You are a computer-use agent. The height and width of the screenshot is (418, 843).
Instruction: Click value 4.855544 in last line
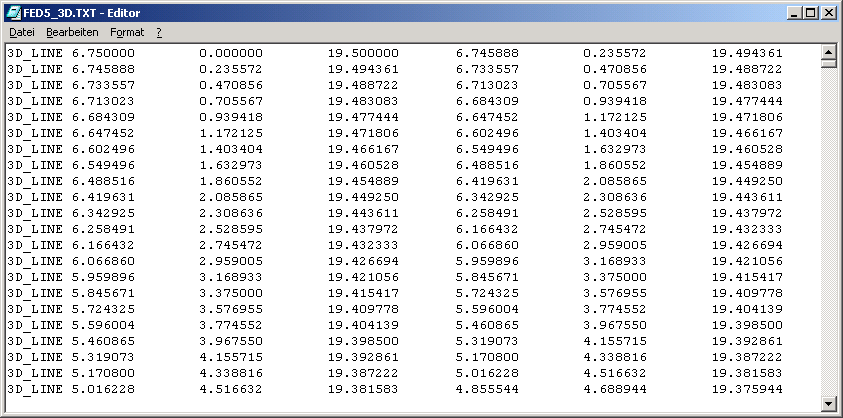click(x=487, y=389)
